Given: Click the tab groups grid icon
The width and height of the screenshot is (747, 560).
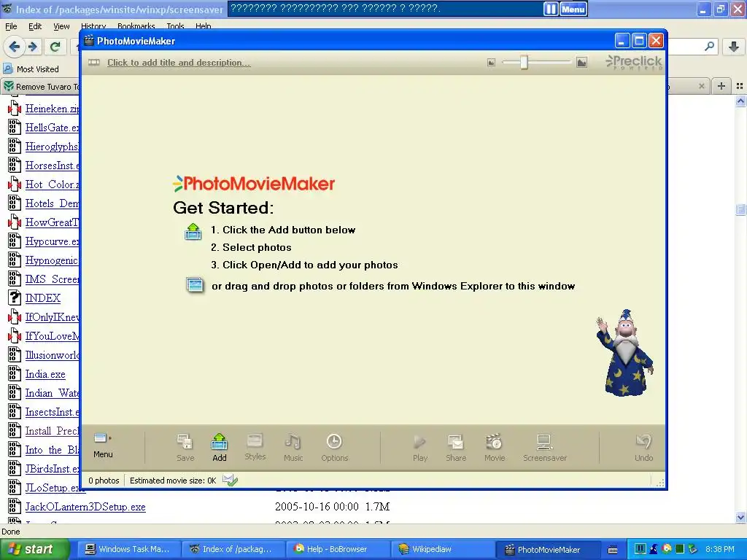Looking at the screenshot, I should [x=740, y=86].
